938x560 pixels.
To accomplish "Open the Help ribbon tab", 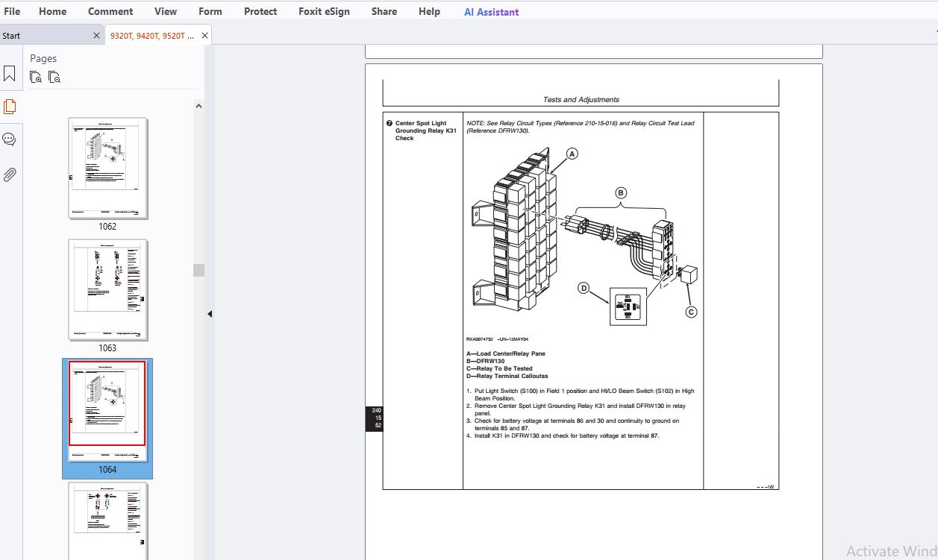I will coord(429,11).
